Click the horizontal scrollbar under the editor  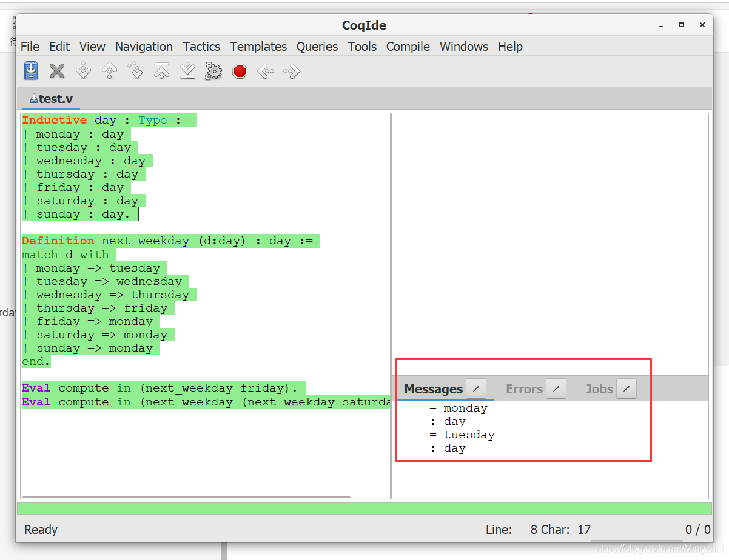click(186, 497)
